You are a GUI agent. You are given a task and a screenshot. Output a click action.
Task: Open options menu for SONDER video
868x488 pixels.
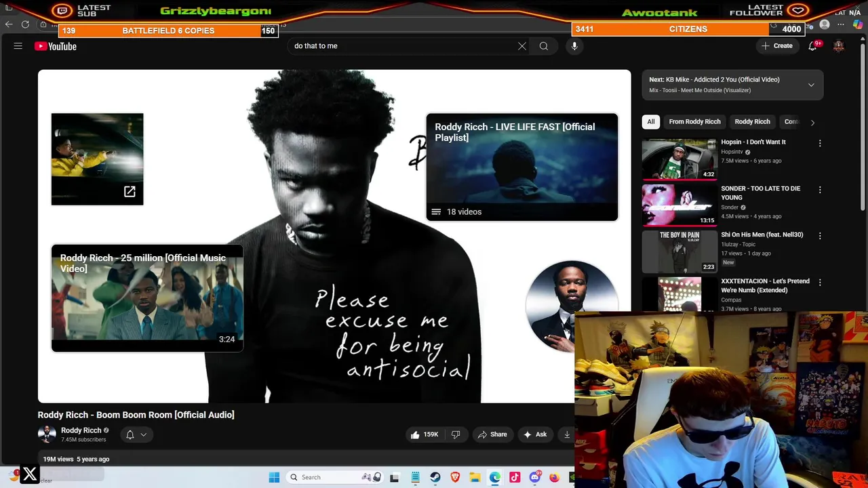[x=820, y=190]
